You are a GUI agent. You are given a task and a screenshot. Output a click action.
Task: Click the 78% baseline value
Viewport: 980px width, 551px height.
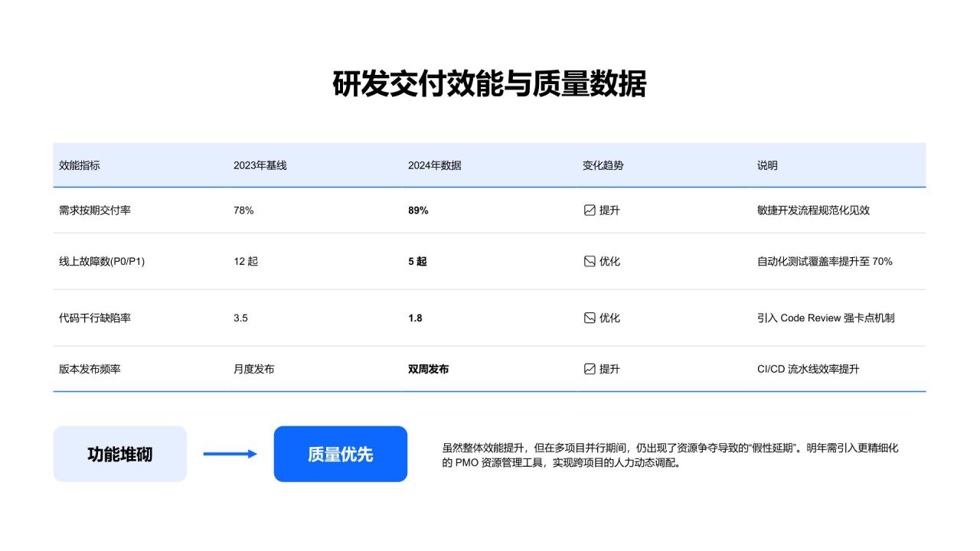(243, 210)
